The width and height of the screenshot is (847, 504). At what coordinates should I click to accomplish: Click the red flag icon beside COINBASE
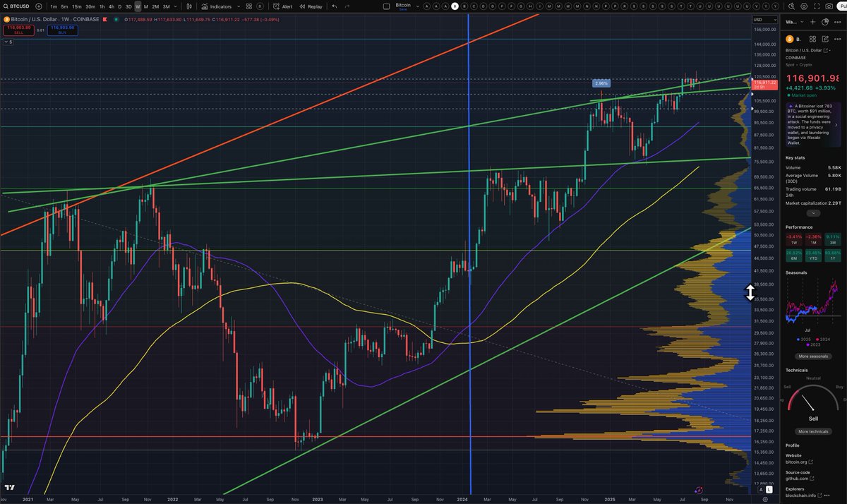point(104,20)
